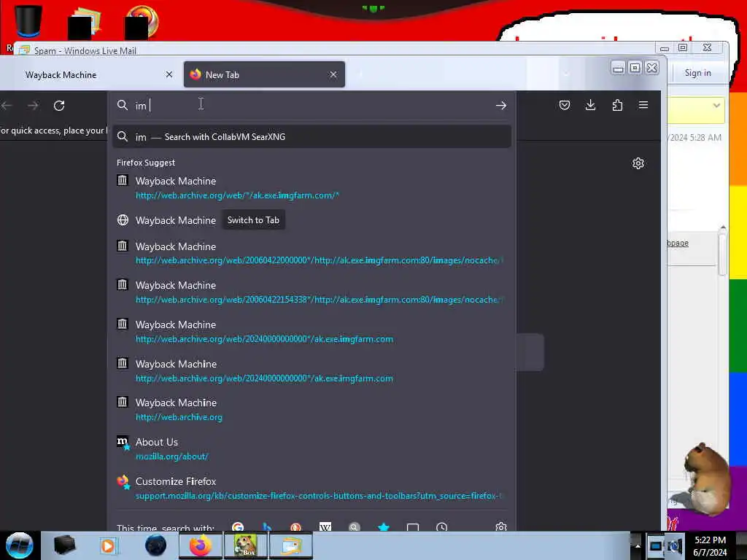Open suggestion with ak.exe.imgfarm.com/* wildcard URL
This screenshot has width=747, height=560.
point(312,187)
